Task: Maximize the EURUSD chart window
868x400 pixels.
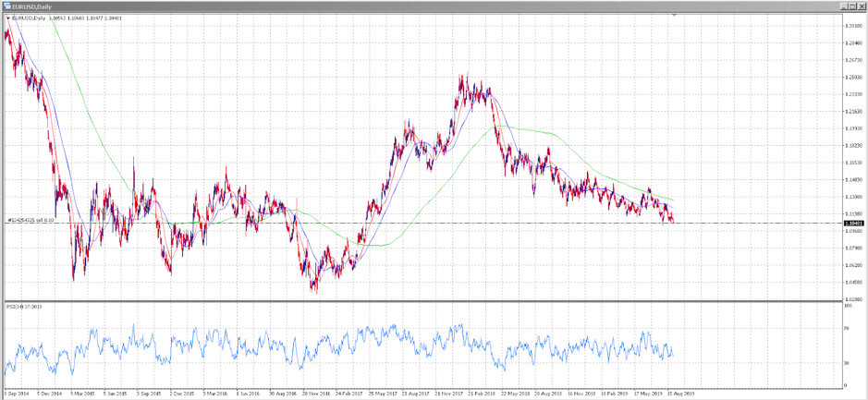Action: click(851, 6)
